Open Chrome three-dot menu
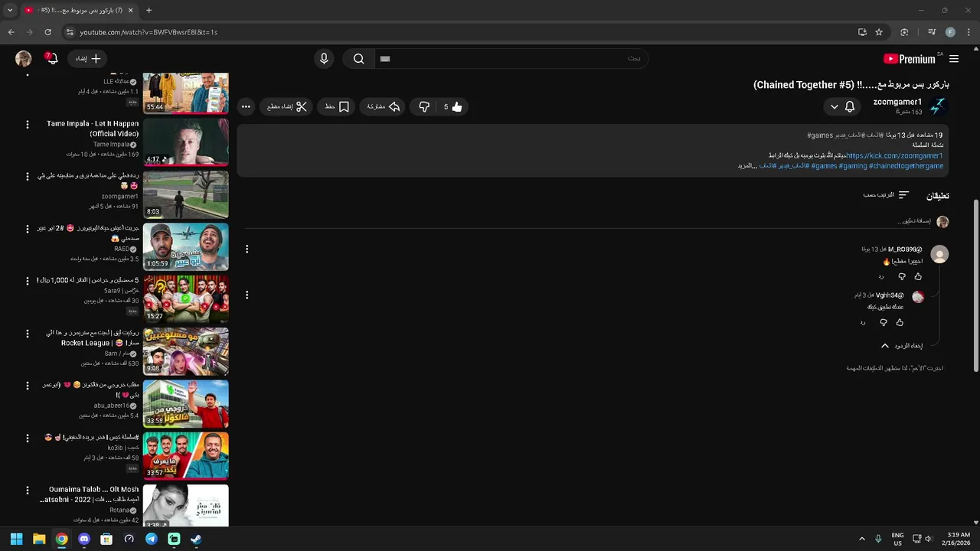980x551 pixels. coord(969,32)
